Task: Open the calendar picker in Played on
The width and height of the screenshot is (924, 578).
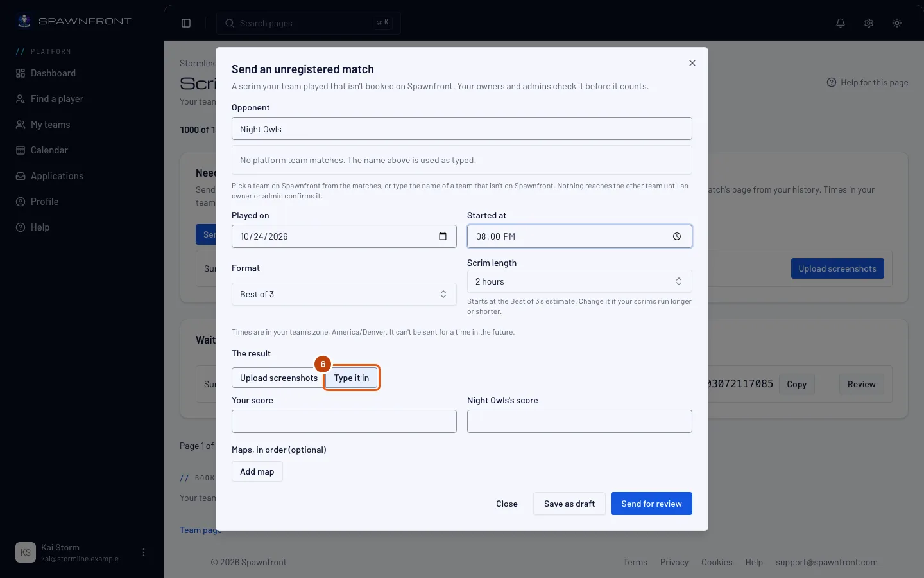Action: 443,236
